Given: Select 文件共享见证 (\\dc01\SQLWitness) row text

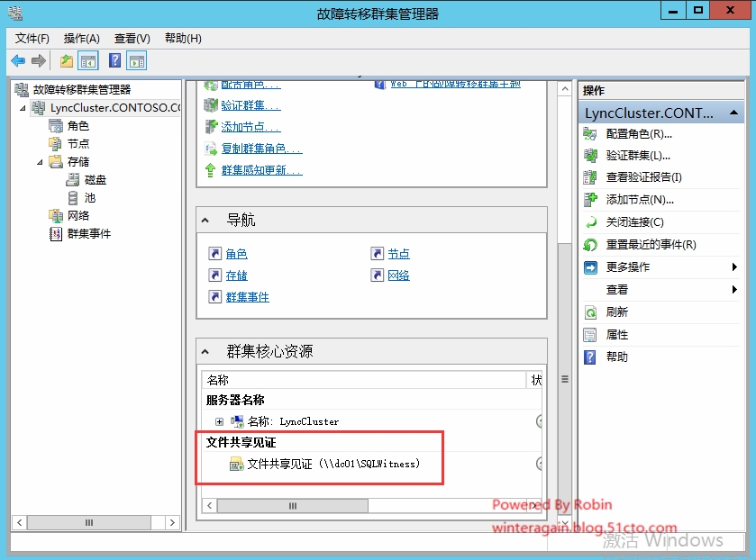Looking at the screenshot, I should point(333,464).
